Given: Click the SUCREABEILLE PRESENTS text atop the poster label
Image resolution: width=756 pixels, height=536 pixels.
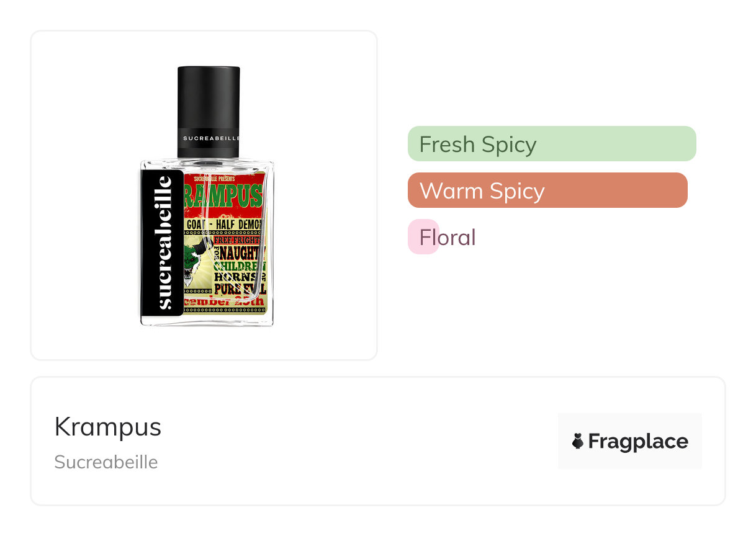Looking at the screenshot, I should pyautogui.click(x=214, y=179).
